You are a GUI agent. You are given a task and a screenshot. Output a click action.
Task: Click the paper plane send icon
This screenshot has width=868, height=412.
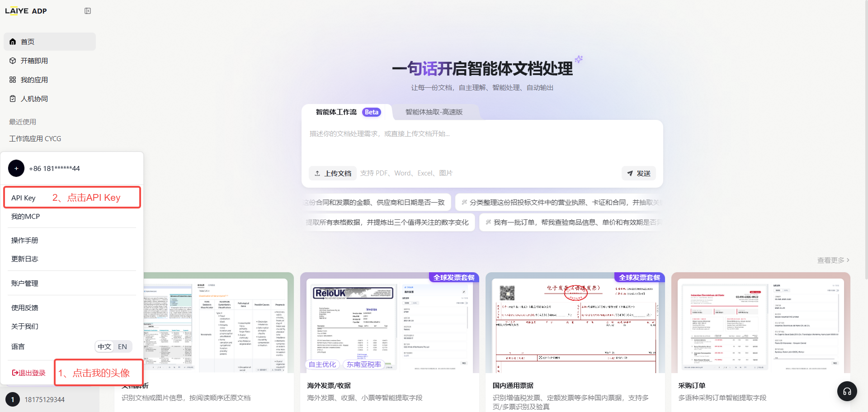[x=630, y=173]
